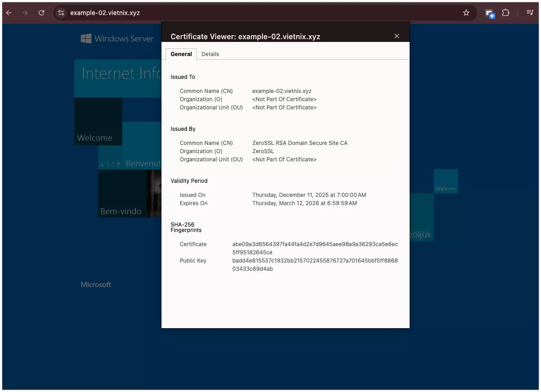
Task: Select the General tab
Action: [181, 54]
